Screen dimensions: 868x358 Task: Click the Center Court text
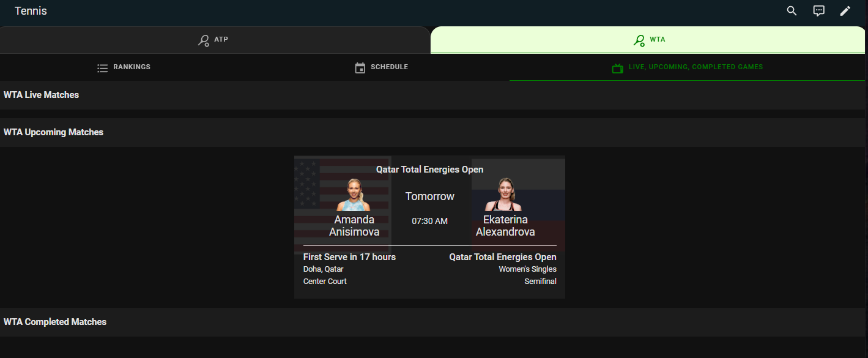325,282
